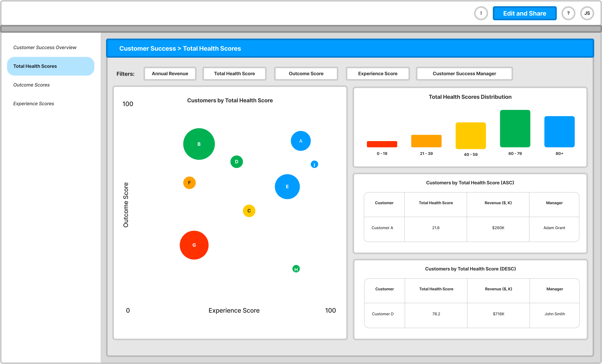The width and height of the screenshot is (602, 364).
Task: Go to Customer Success Overview page
Action: pos(45,47)
